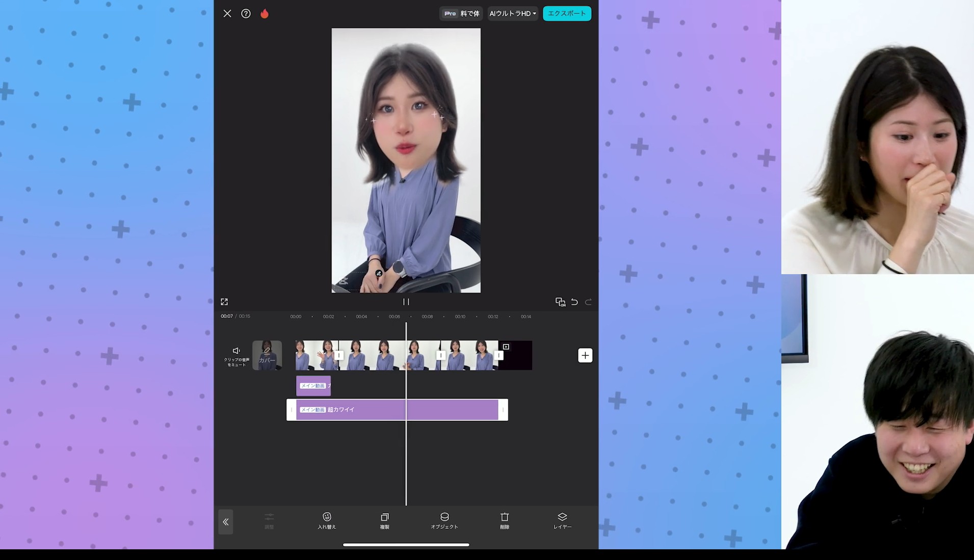The image size is (974, 560).
Task: Duplicate the selected effect with 複製
Action: click(x=385, y=521)
